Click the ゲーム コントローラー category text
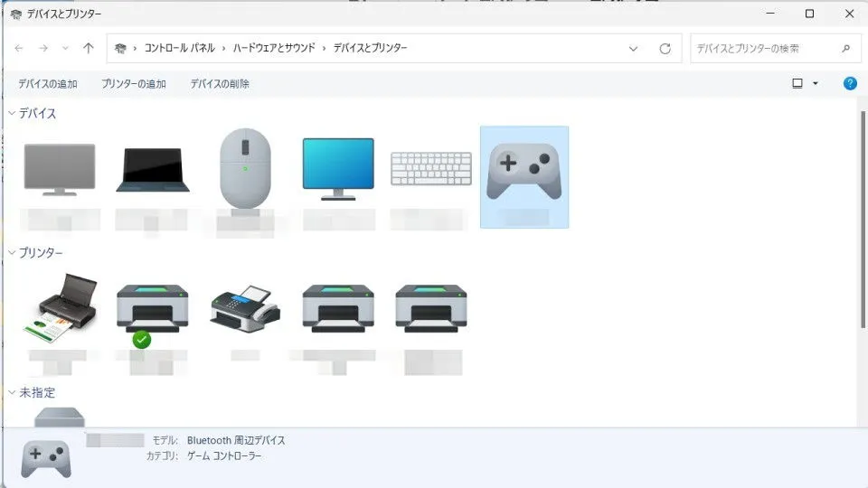The image size is (868, 488). (224, 455)
